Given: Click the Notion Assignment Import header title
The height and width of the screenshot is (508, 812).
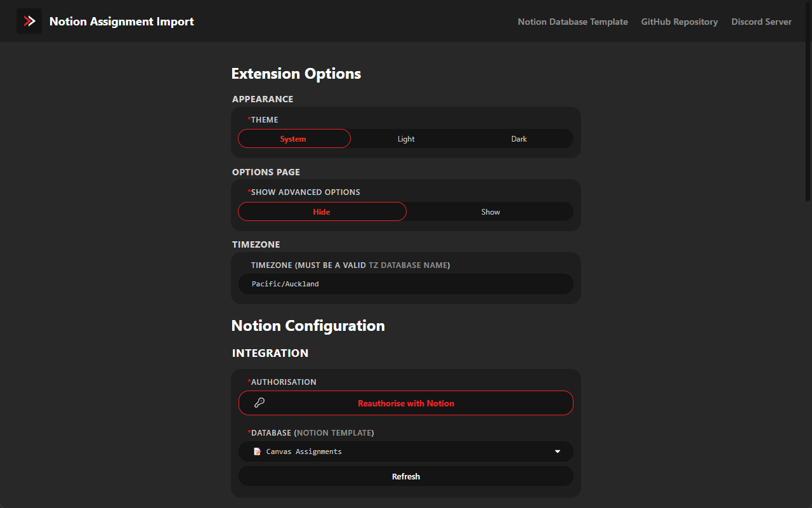Looking at the screenshot, I should pyautogui.click(x=121, y=21).
